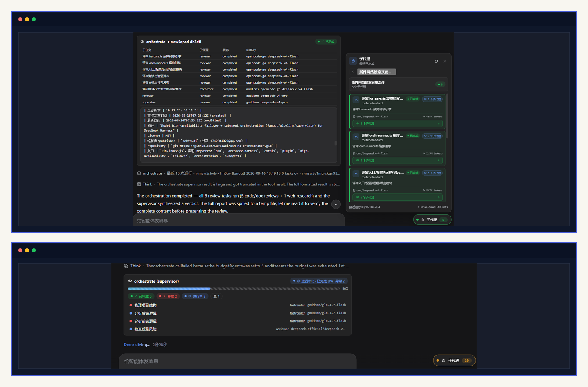Open task row 梳理项目结构
The width and height of the screenshot is (588, 387).
pyautogui.click(x=238, y=305)
